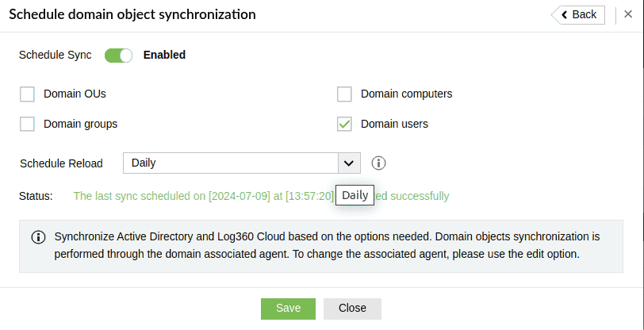The image size is (644, 330).
Task: Click the Enabled status label
Action: point(164,56)
